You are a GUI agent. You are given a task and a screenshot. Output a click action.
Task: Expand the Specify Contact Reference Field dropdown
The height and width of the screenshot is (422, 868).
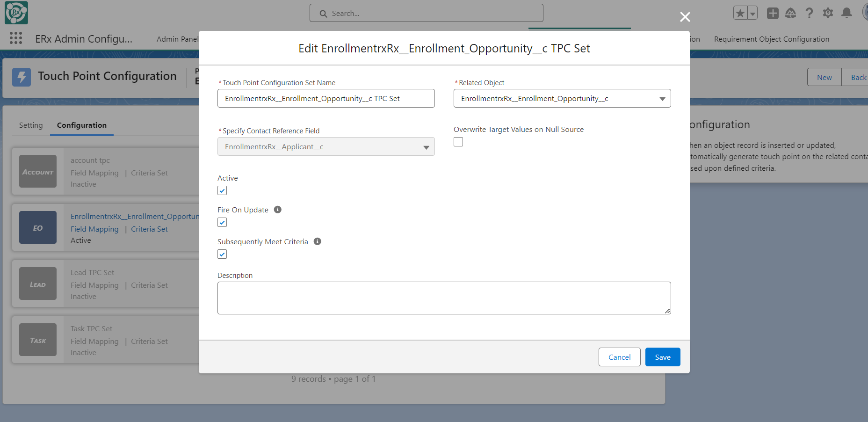[x=326, y=147]
